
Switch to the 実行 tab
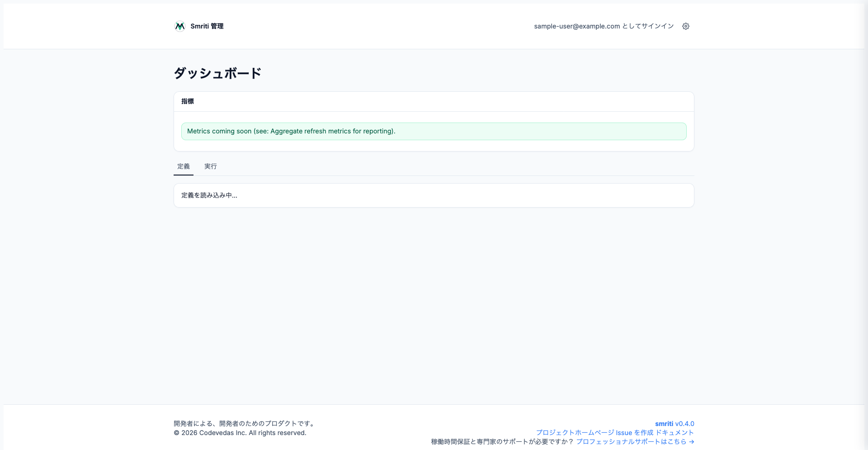210,166
